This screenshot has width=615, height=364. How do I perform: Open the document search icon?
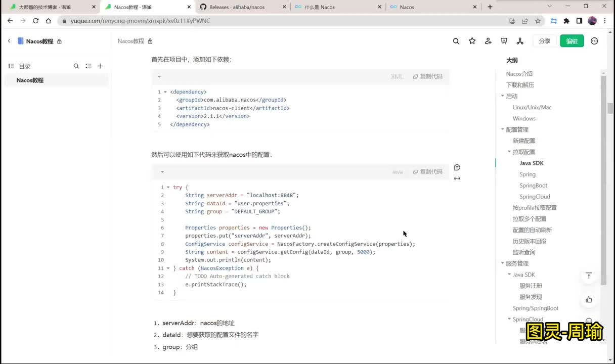(x=456, y=41)
